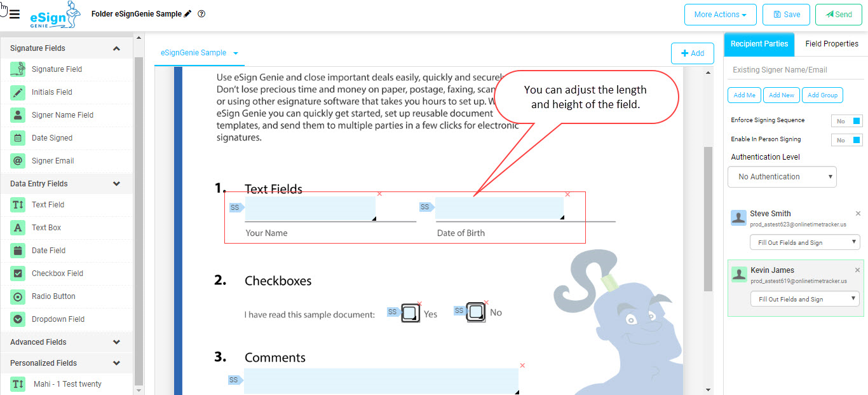The width and height of the screenshot is (868, 395).
Task: Click Existing Signer Name/Email input
Action: tap(796, 70)
